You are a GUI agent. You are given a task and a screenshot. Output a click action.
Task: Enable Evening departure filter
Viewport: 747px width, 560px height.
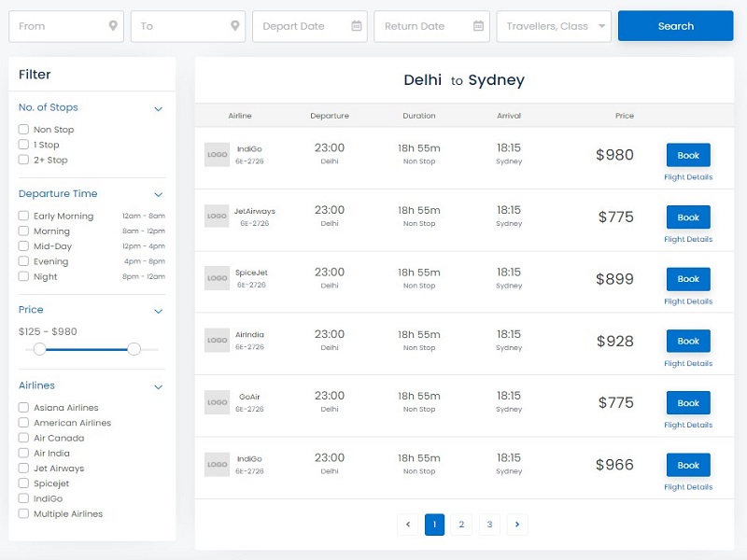(x=23, y=261)
